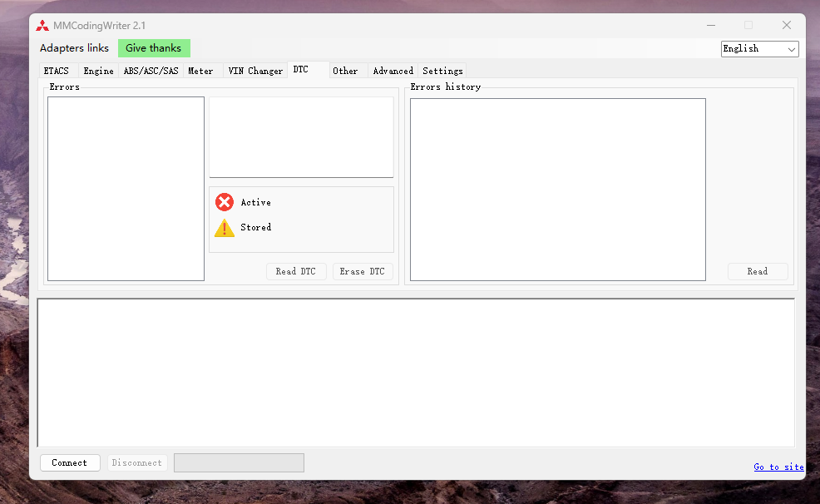
Task: Minimize the MMCodingWriter window
Action: 711,25
